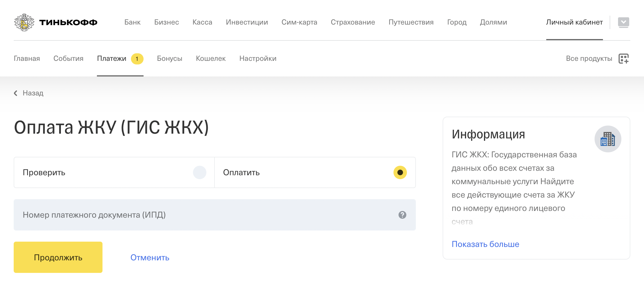Image resolution: width=644 pixels, height=298 pixels.
Task: Switch to the Бонусы tab
Action: [x=170, y=59]
